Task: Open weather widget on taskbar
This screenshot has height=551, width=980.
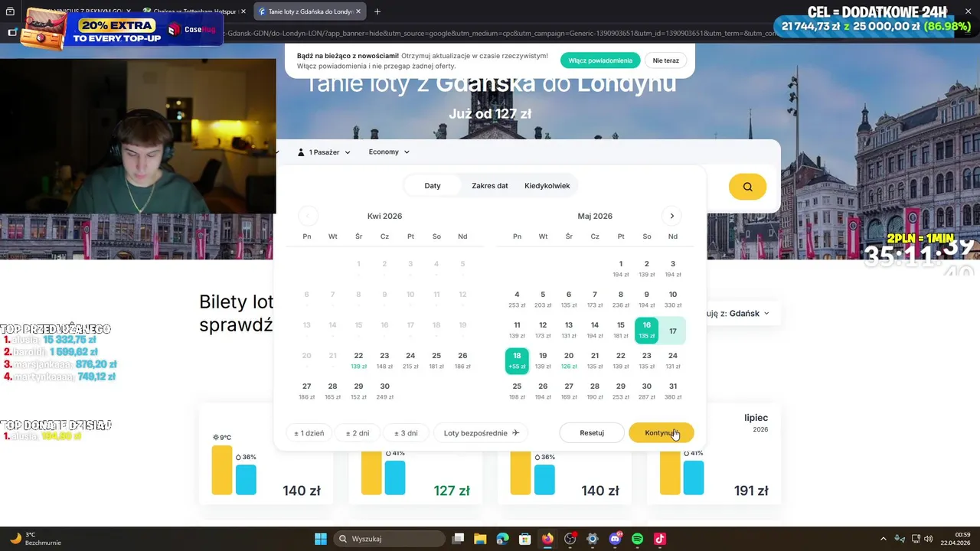Action: click(34, 539)
